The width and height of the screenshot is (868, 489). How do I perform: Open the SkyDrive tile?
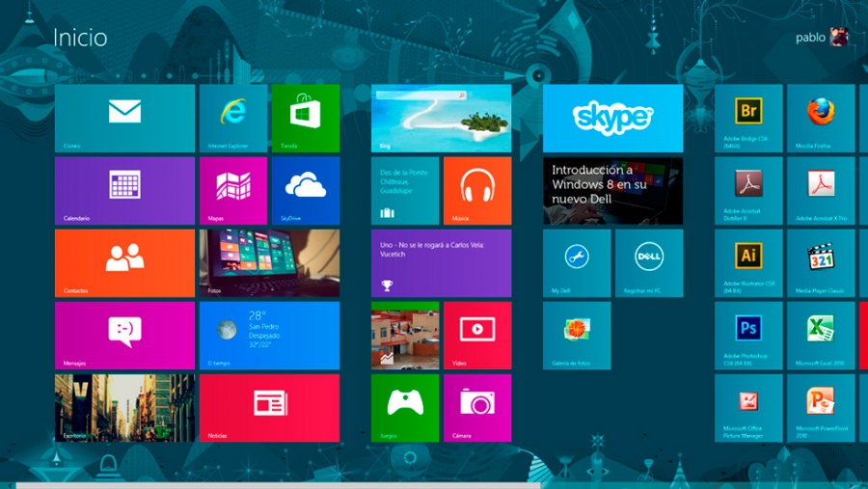306,191
